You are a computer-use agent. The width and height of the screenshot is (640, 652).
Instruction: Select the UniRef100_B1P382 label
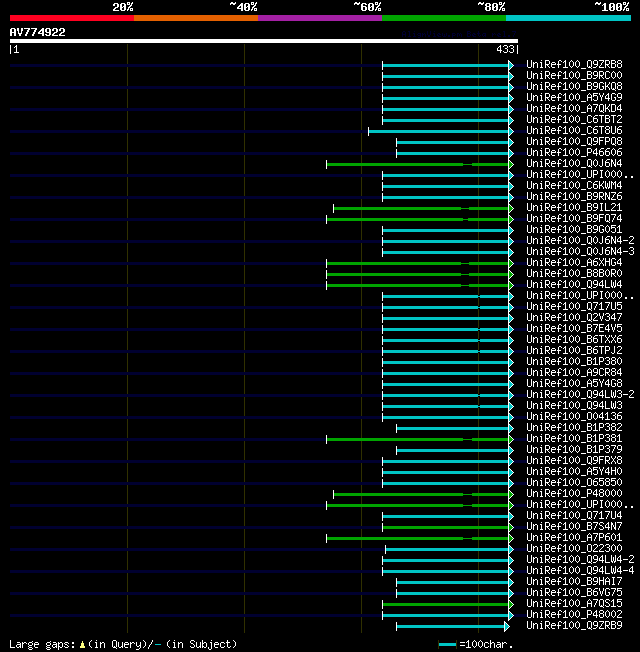[x=574, y=427]
